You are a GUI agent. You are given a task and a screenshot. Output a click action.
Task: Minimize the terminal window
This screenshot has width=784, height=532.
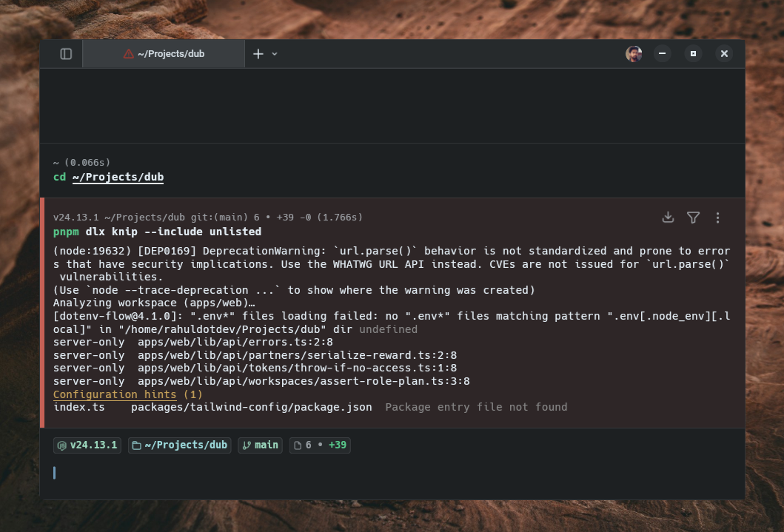662,53
